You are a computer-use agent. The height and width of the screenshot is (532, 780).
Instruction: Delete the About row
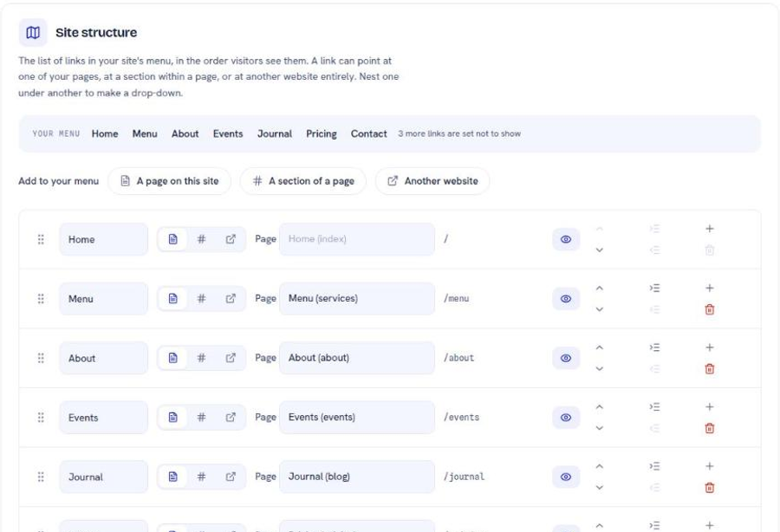pyautogui.click(x=710, y=369)
